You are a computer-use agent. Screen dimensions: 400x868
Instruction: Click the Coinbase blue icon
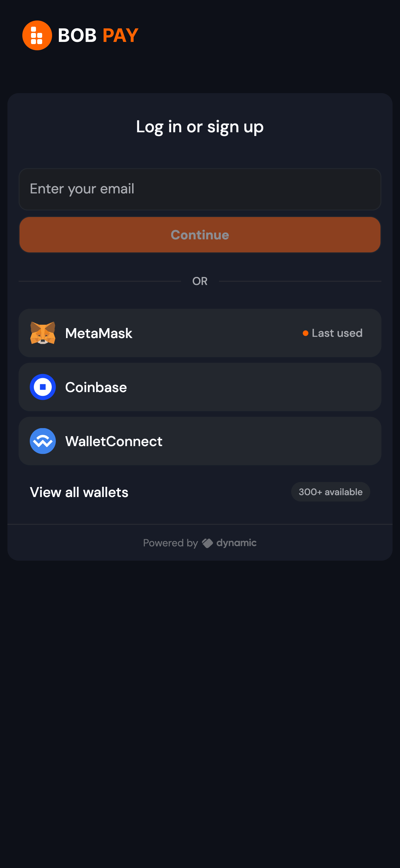pos(42,387)
